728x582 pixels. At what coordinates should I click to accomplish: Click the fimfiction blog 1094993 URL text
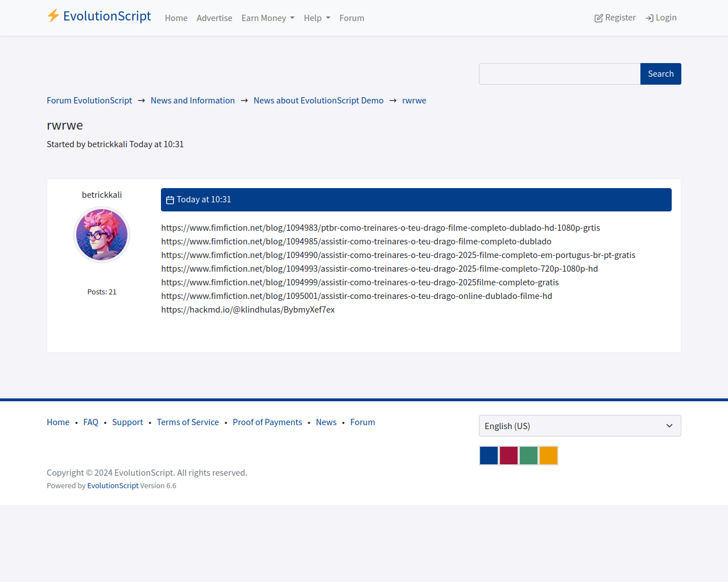[x=379, y=269]
